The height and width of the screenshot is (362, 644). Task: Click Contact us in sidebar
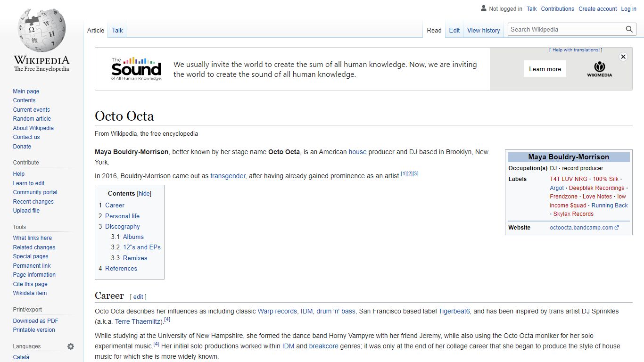coord(26,137)
